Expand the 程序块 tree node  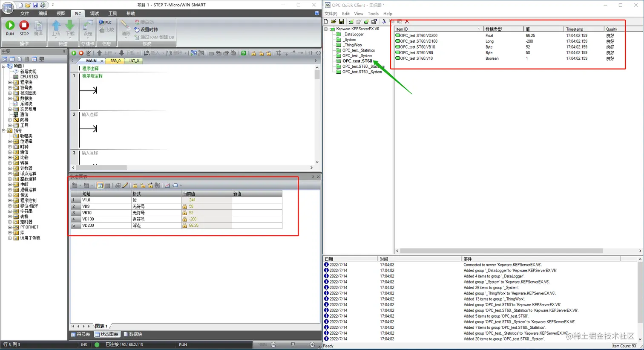(x=10, y=82)
